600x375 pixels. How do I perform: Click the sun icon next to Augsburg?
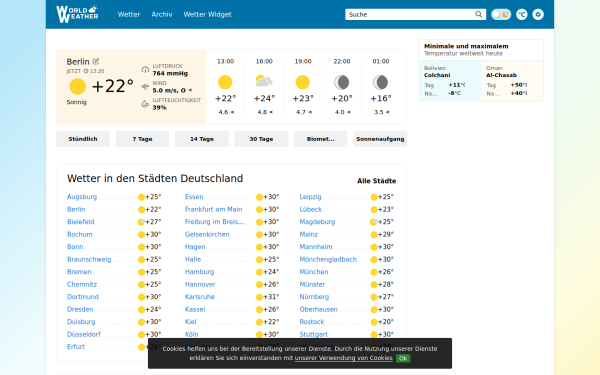[141, 197]
